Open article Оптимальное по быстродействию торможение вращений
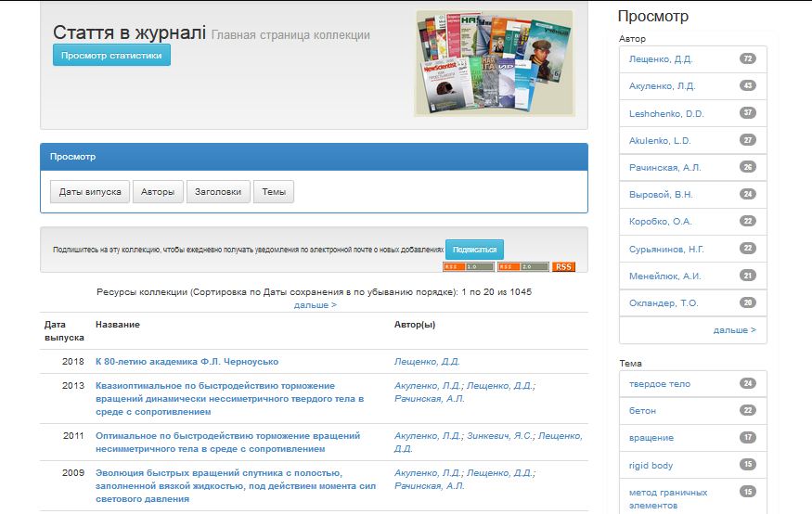Screen dimensions: 812x514 click(228, 442)
